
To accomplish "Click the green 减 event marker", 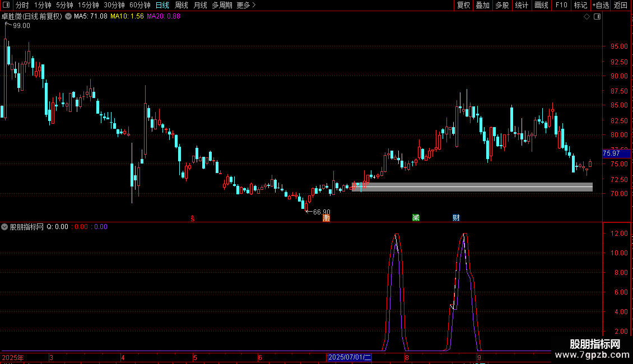I will pyautogui.click(x=416, y=218).
